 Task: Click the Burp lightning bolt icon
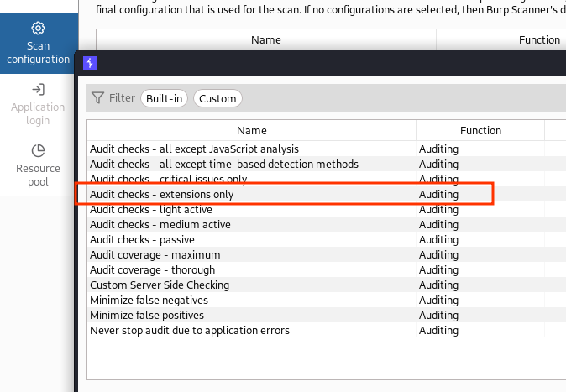pyautogui.click(x=90, y=63)
